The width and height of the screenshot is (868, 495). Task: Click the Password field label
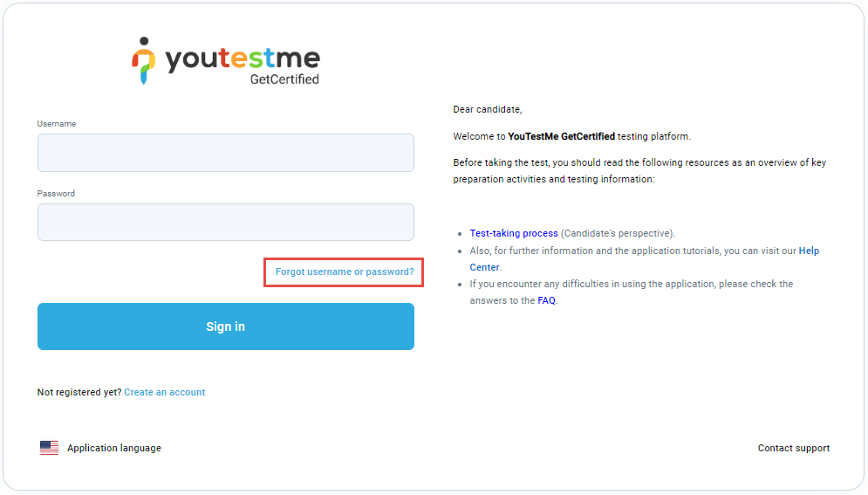(56, 194)
